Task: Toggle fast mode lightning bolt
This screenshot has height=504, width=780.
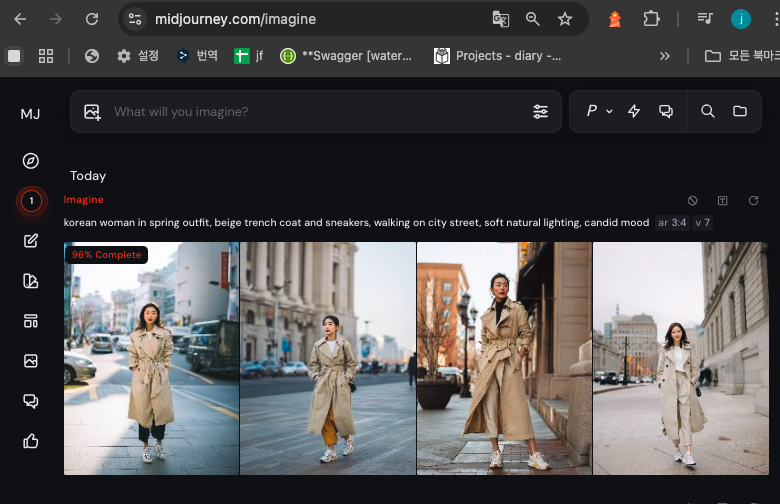Action: point(634,112)
